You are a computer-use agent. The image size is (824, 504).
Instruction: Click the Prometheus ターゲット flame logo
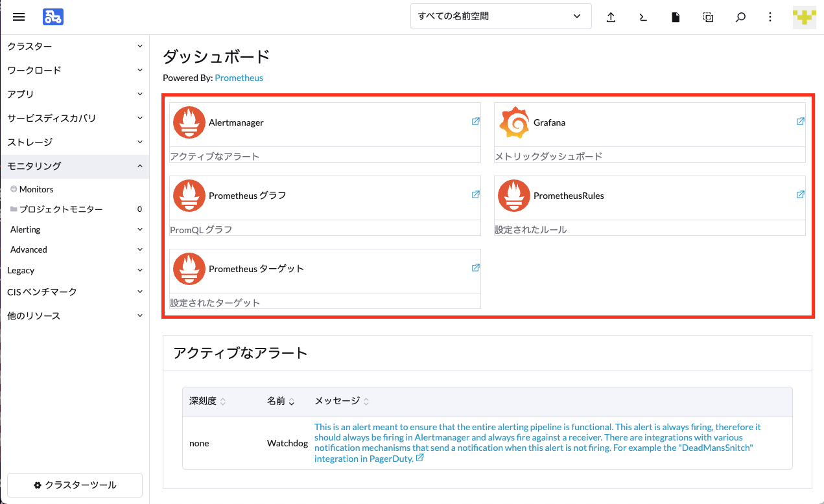pyautogui.click(x=189, y=269)
